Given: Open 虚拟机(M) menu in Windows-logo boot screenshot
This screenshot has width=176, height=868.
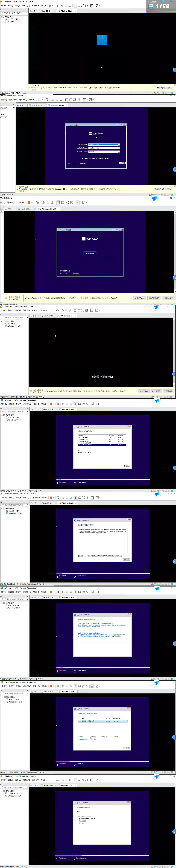Looking at the screenshot, I should click(26, 6).
